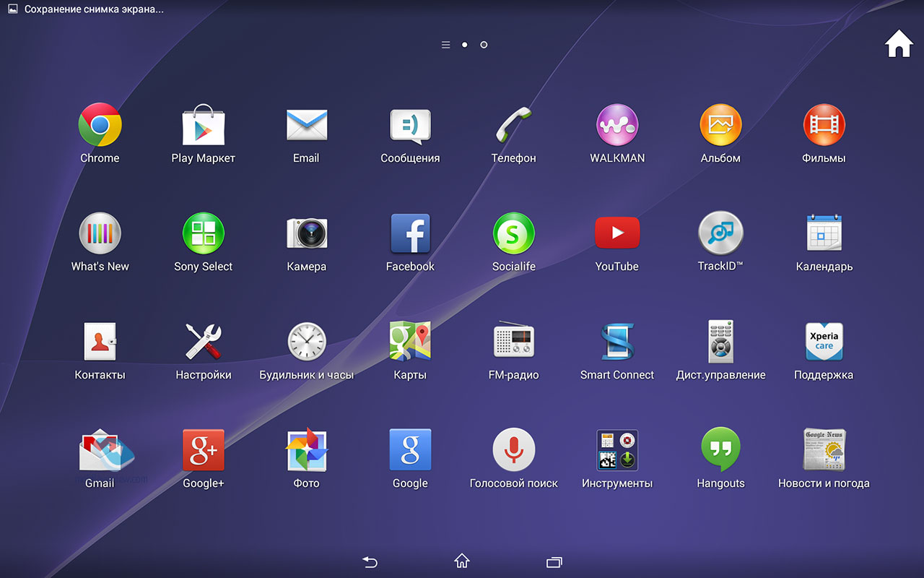The width and height of the screenshot is (924, 578).
Task: Open Сообщения messaging app
Action: click(410, 126)
